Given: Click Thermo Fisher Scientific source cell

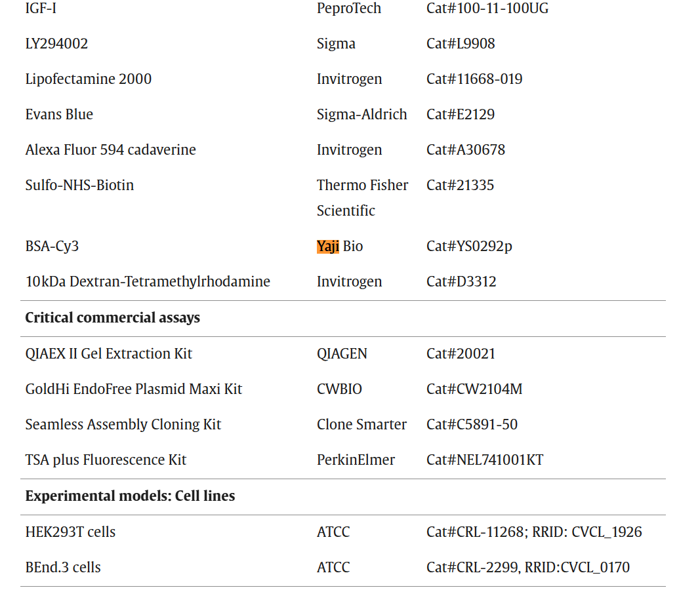Looking at the screenshot, I should pyautogui.click(x=362, y=197).
